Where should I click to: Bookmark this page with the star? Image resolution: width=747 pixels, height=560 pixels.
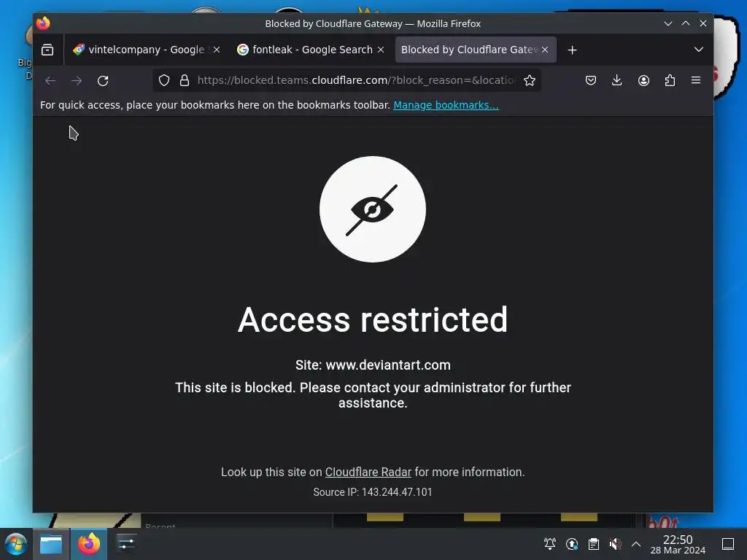pyautogui.click(x=530, y=80)
